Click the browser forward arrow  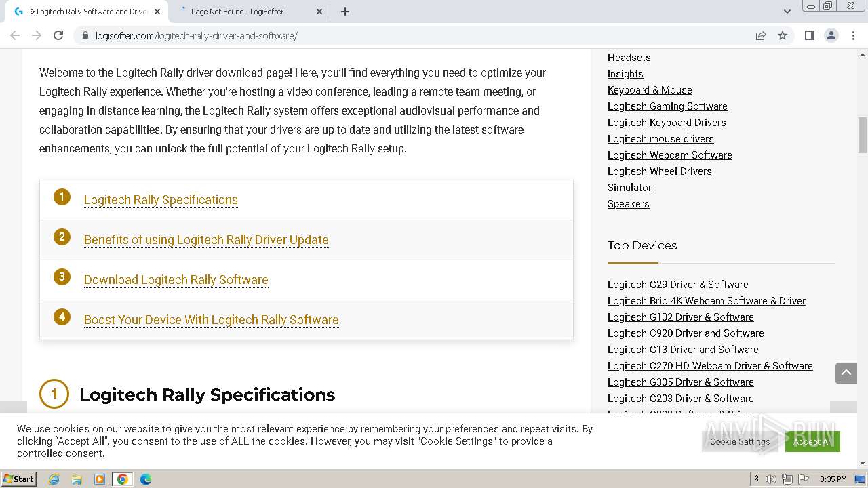tap(37, 35)
